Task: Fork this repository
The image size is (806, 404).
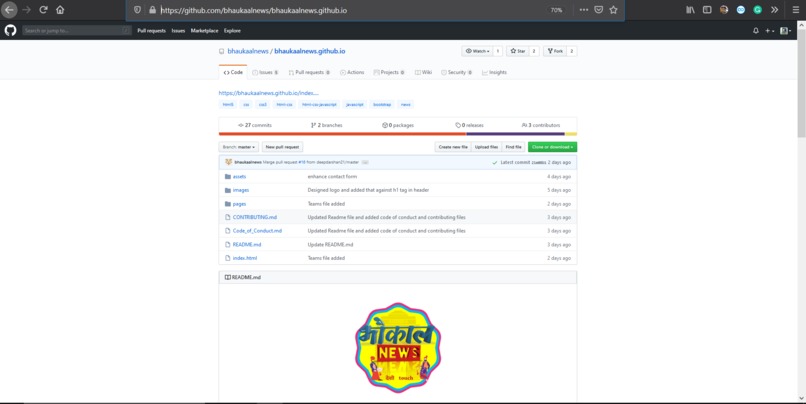Action: 555,51
